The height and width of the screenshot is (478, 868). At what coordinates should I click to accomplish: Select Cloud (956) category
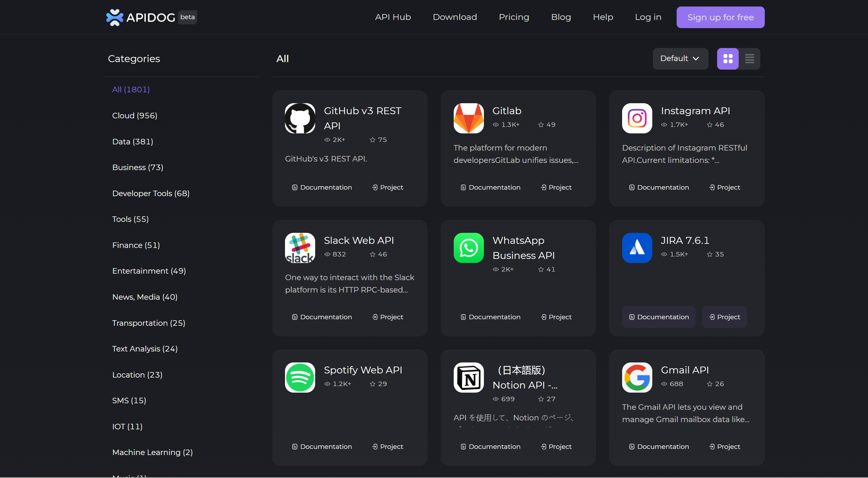134,116
